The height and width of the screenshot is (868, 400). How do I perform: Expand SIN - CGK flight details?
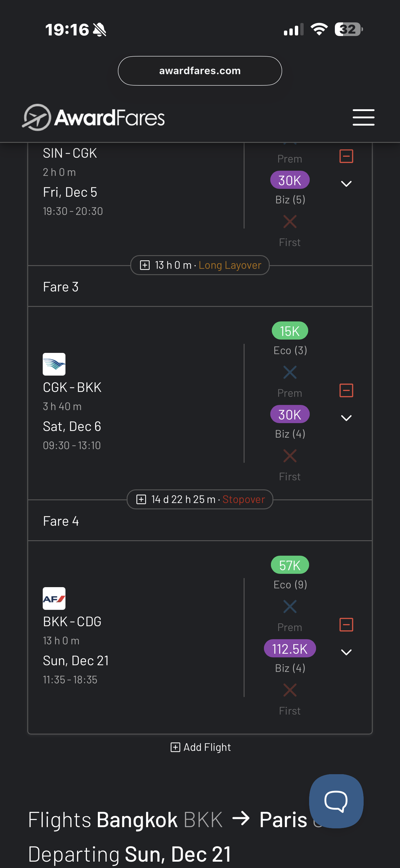pos(346,184)
